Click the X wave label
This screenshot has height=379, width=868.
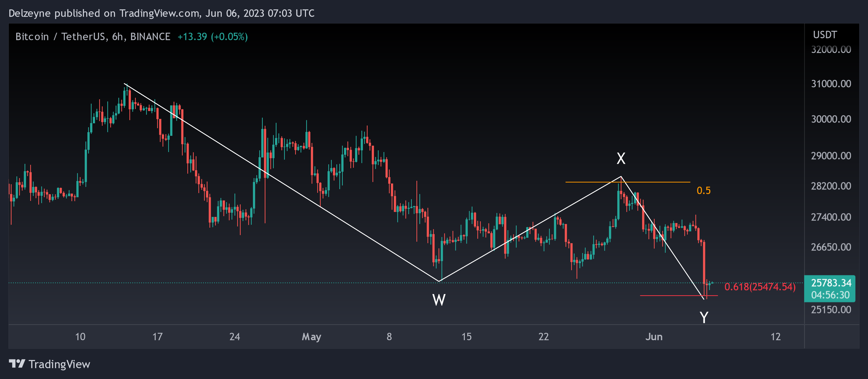click(x=621, y=158)
